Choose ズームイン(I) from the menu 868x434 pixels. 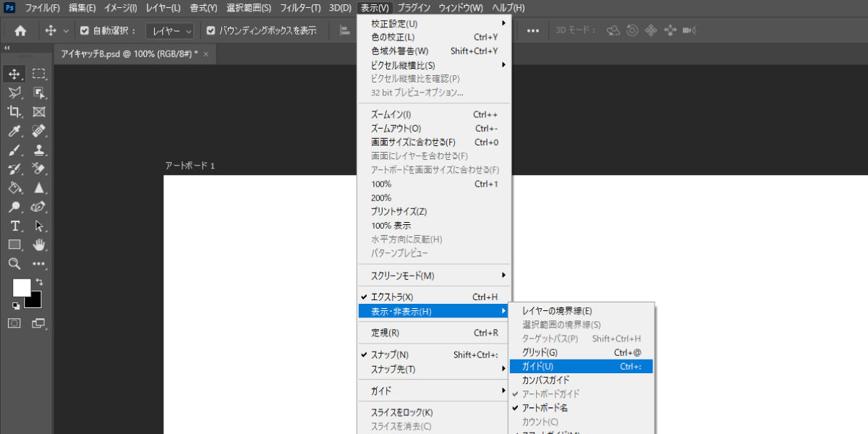(x=435, y=114)
